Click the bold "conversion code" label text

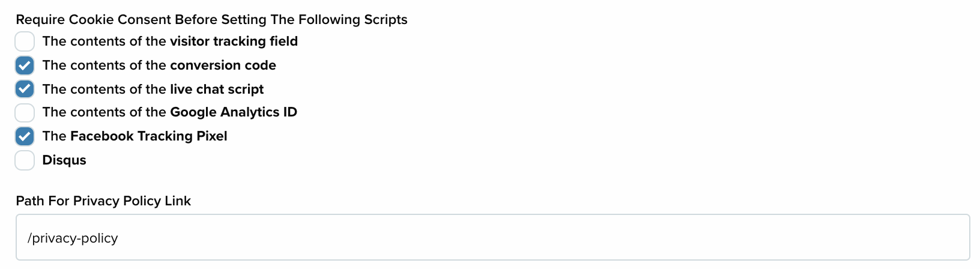pyautogui.click(x=223, y=65)
